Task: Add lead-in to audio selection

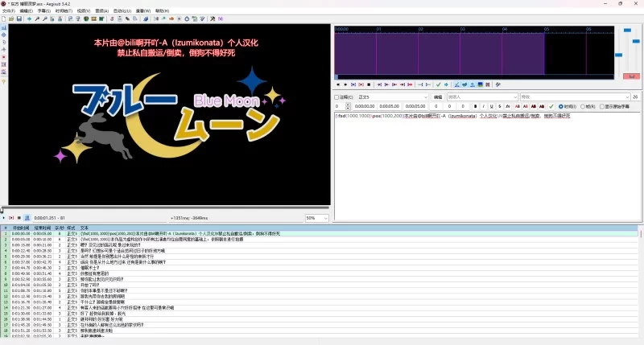Action: point(420,84)
